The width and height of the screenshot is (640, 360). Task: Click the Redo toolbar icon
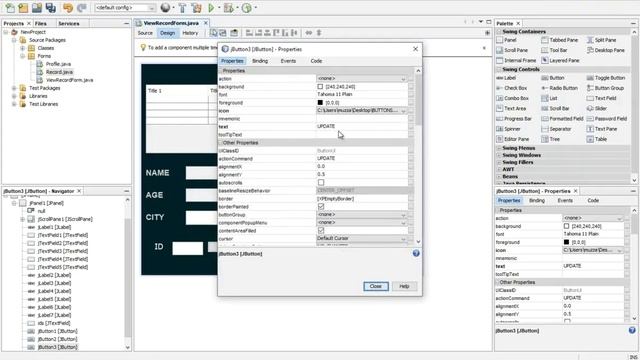pyautogui.click(x=82, y=7)
